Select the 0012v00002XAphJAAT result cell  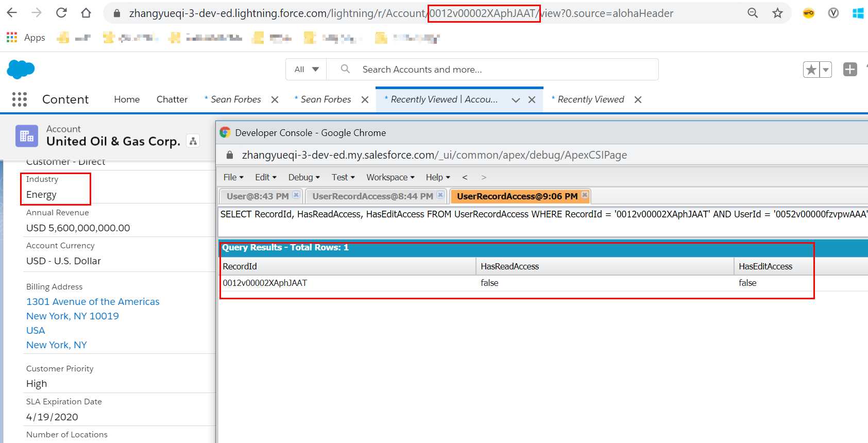pyautogui.click(x=265, y=283)
